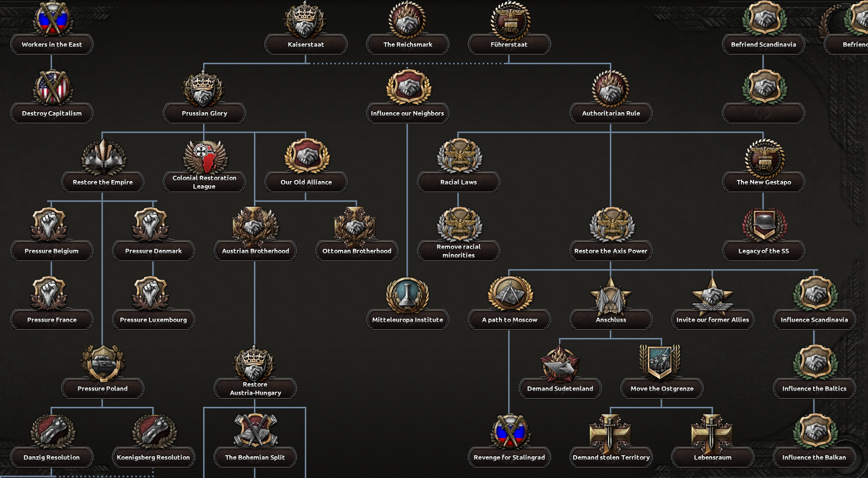Viewport: 868px width, 478px height.
Task: Click the Kaiserstaat crown focus icon
Action: 306,19
